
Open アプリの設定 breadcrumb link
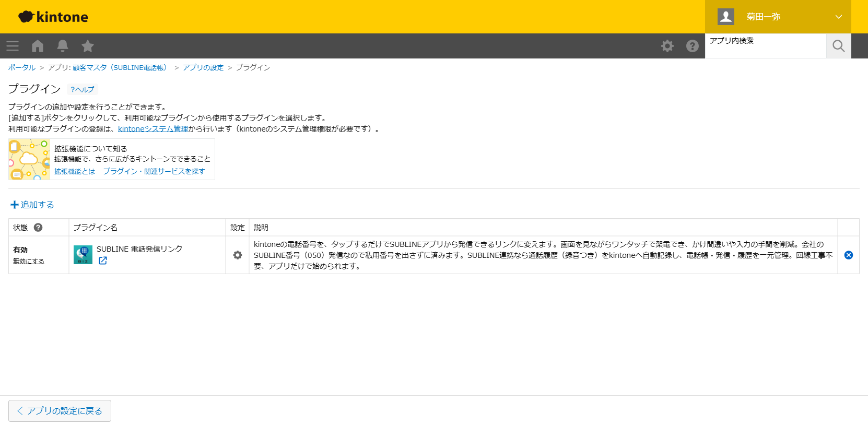203,67
